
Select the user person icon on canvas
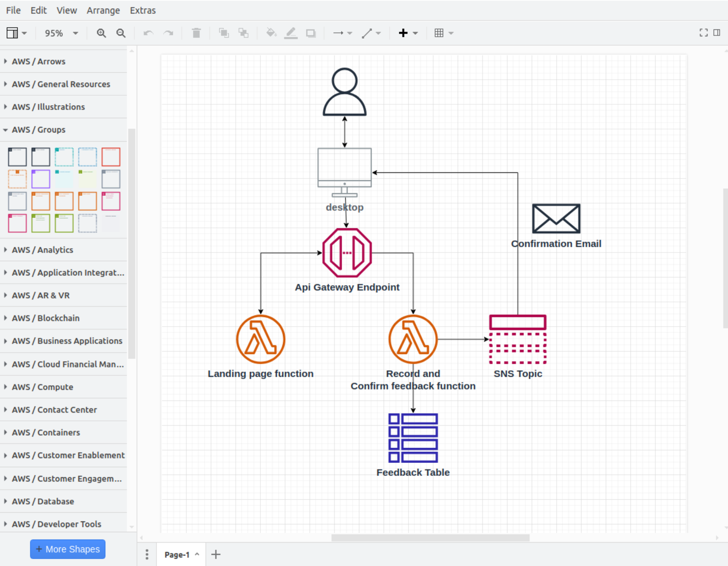345,92
